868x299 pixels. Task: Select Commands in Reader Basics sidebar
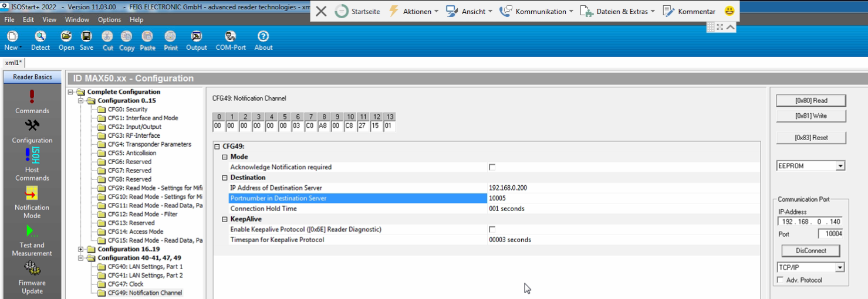(x=32, y=101)
